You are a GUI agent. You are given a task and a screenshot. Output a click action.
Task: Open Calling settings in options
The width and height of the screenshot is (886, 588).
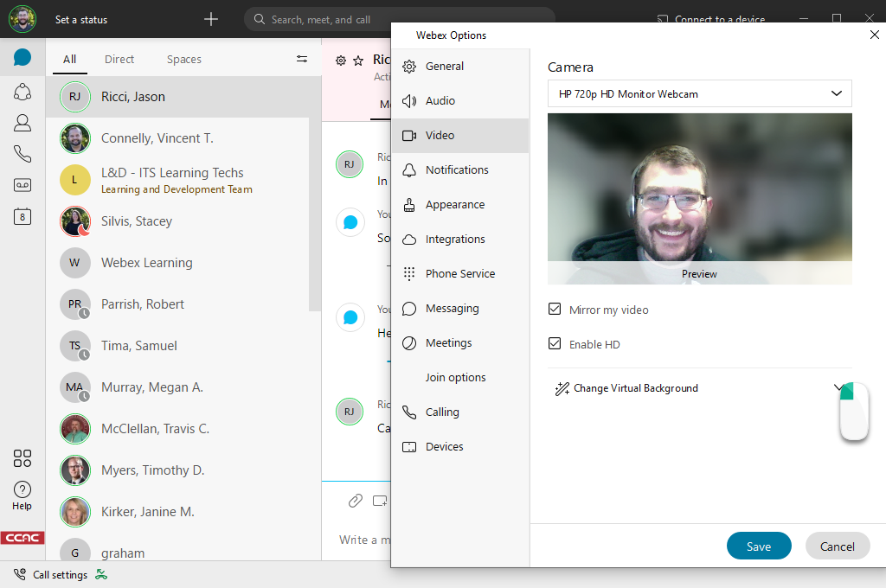460,412
